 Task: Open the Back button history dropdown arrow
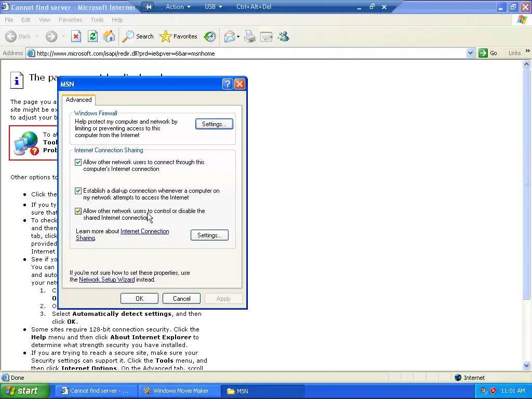[x=37, y=36]
